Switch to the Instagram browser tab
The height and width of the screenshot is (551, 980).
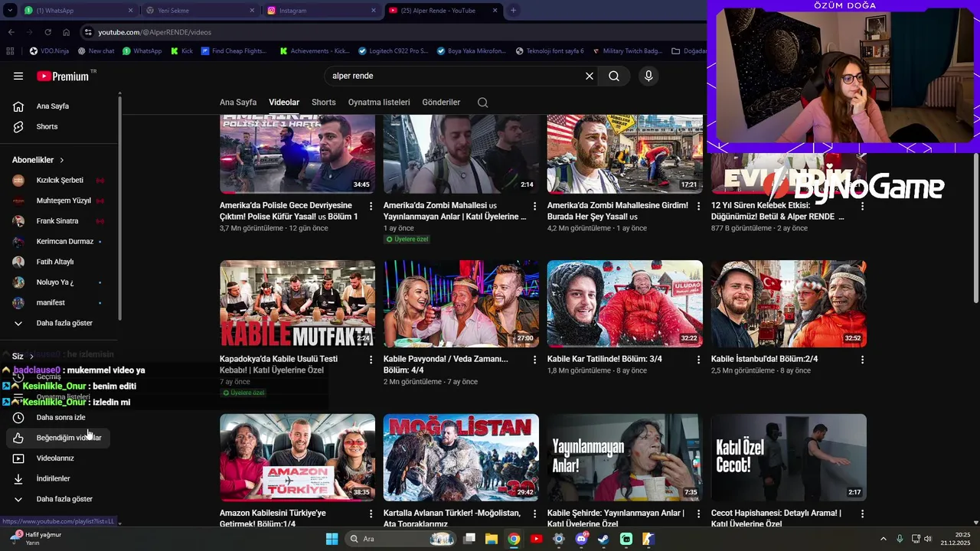(x=320, y=11)
